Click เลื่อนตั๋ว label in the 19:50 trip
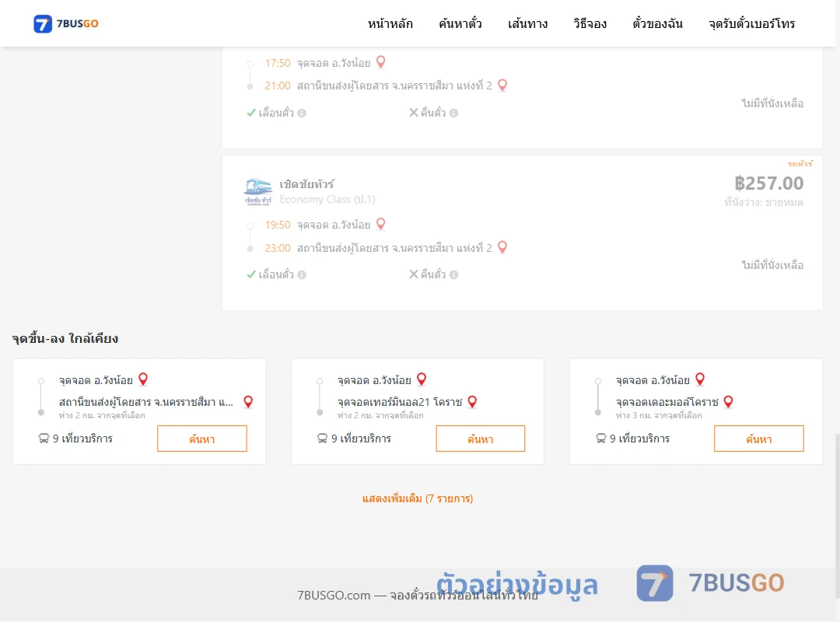Screen dimensions: 840x622 pyautogui.click(x=276, y=274)
